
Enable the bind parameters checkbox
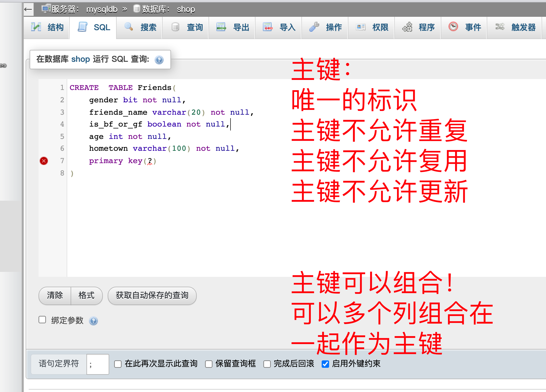[42, 320]
